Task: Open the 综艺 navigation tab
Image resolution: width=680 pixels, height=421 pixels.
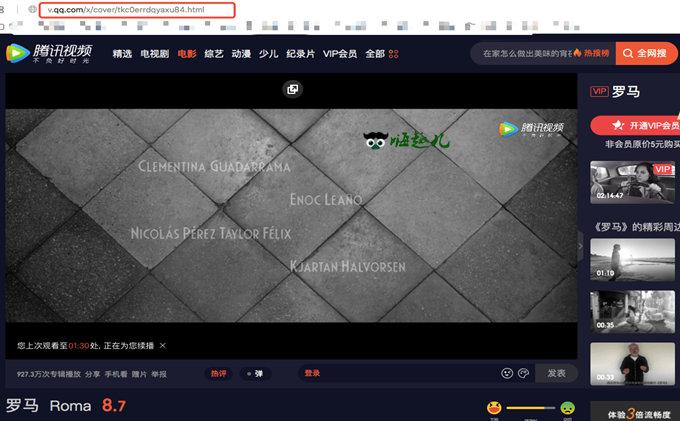Action: (x=214, y=54)
